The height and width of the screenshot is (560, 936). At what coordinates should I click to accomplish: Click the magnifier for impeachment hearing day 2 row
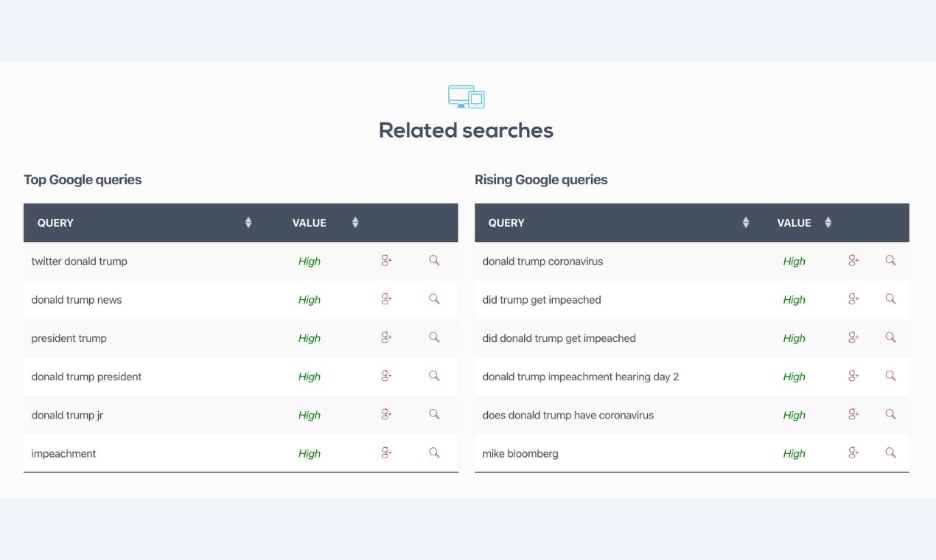coord(890,376)
